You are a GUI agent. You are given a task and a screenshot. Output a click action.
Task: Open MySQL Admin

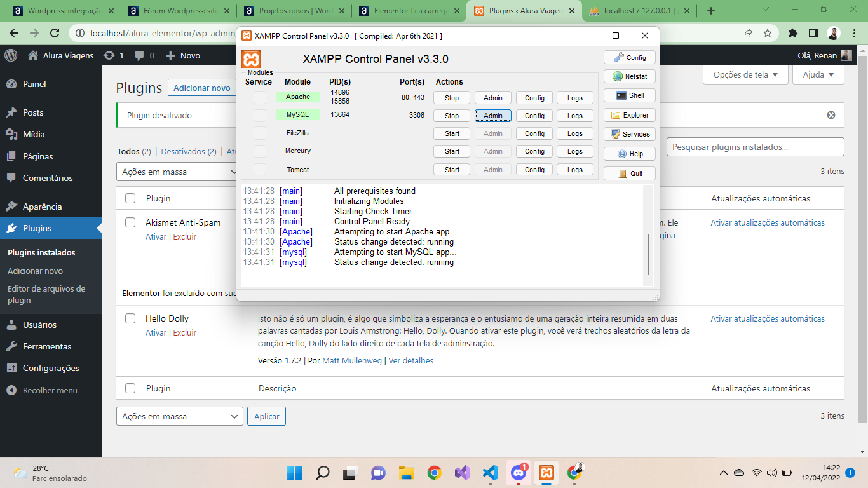493,116
